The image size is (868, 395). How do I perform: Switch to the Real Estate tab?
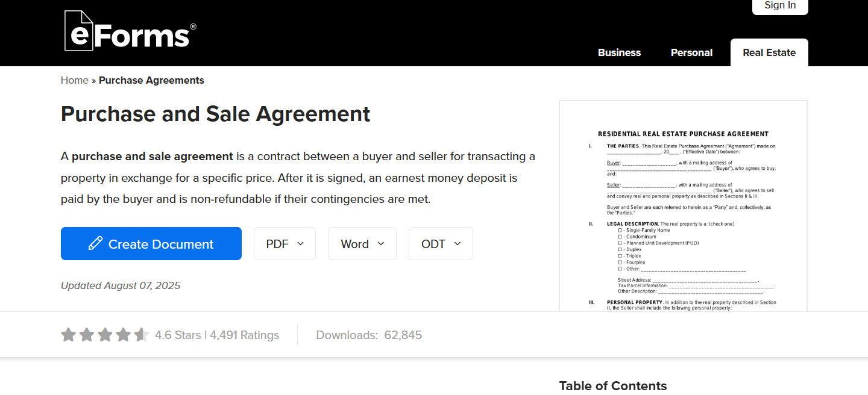point(769,52)
